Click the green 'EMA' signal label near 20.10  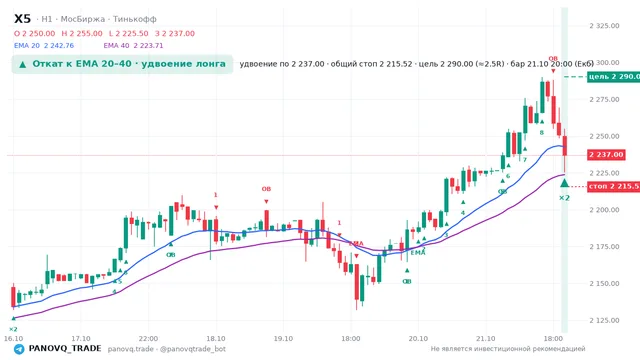tap(418, 253)
